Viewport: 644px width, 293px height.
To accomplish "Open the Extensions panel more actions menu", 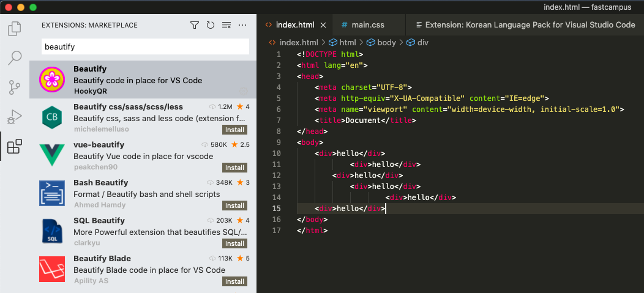I will [x=242, y=26].
